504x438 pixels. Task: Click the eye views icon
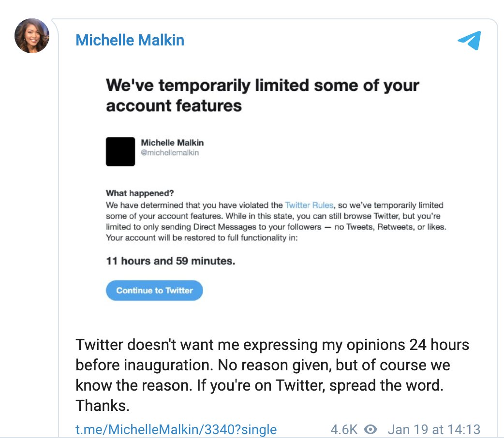click(371, 429)
